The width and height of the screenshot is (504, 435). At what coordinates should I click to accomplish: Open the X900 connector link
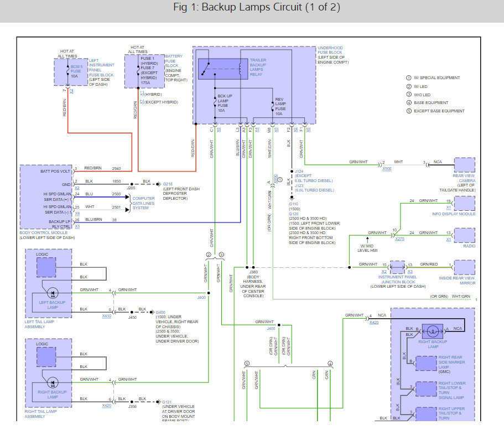pos(387,169)
